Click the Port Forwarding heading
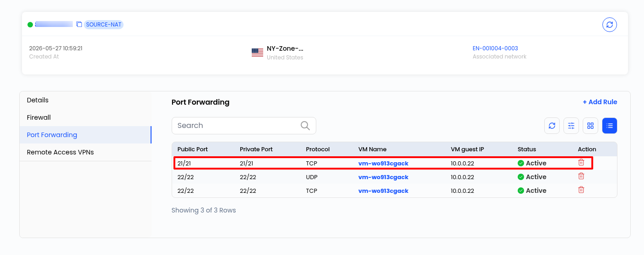Viewport: 644px width, 255px height. point(200,102)
